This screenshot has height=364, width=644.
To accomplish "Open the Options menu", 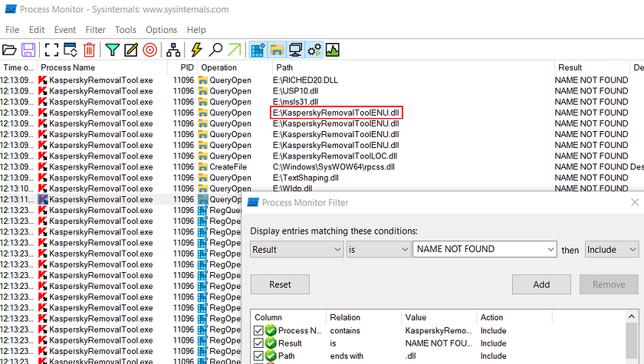I will [162, 30].
